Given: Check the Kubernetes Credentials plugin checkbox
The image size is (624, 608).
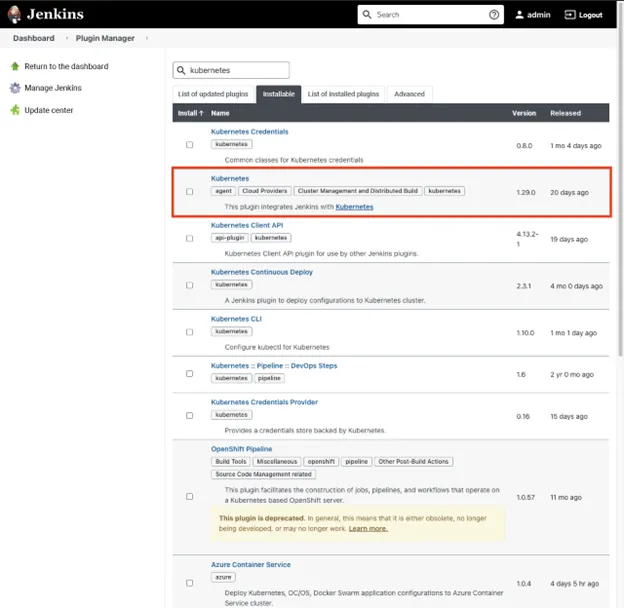Looking at the screenshot, I should tap(189, 145).
